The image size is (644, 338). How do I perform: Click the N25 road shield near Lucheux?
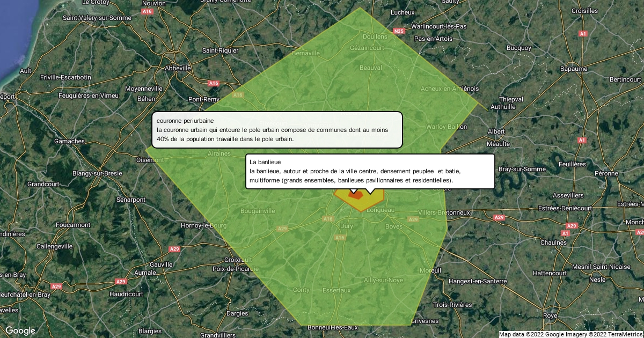coord(398,32)
